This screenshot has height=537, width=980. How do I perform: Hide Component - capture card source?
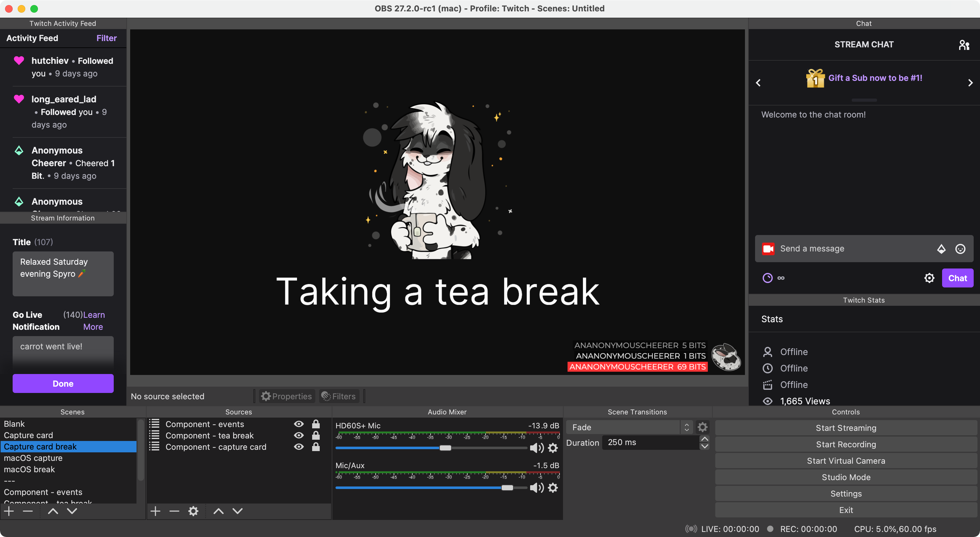click(299, 447)
